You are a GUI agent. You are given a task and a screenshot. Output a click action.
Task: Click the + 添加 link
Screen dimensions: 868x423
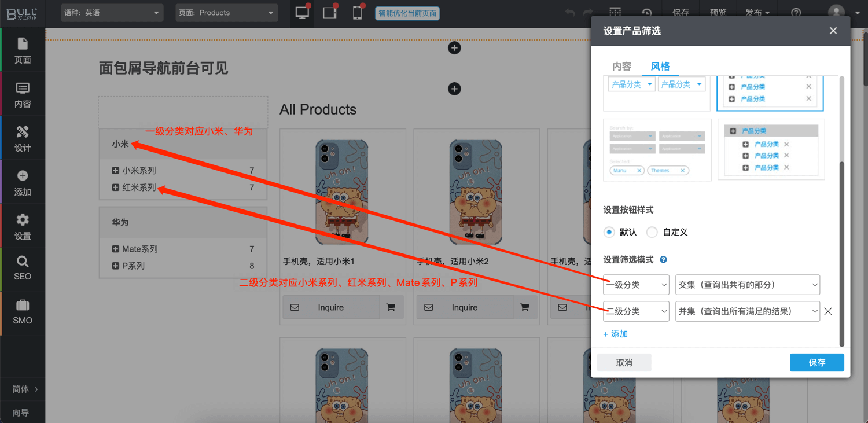(x=615, y=334)
